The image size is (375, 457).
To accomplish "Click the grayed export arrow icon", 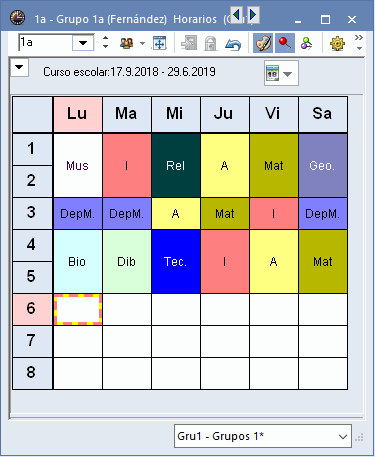I will click(189, 43).
